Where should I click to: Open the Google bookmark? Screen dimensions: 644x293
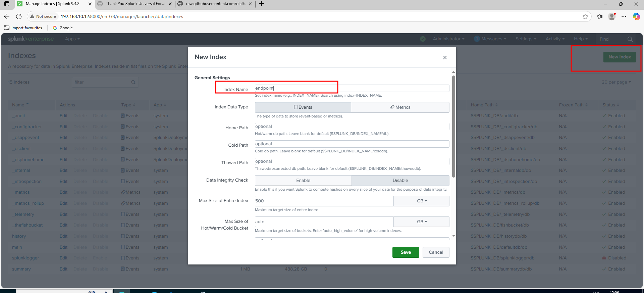click(63, 28)
